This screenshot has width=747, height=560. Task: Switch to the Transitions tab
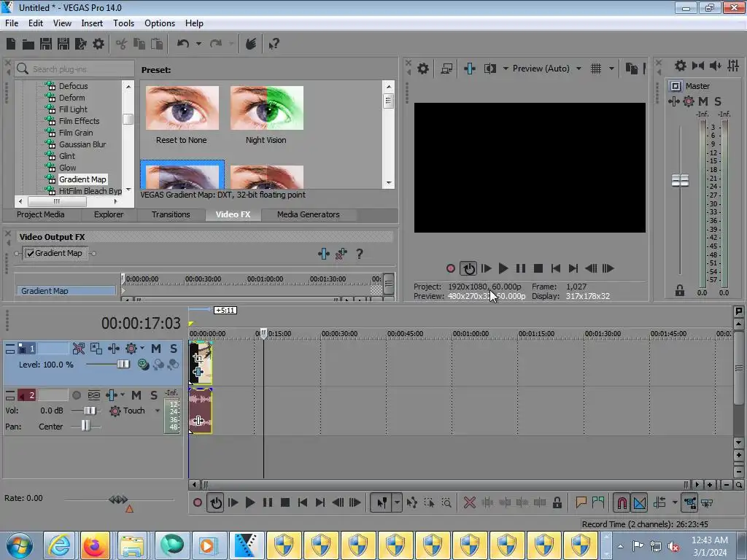171,215
